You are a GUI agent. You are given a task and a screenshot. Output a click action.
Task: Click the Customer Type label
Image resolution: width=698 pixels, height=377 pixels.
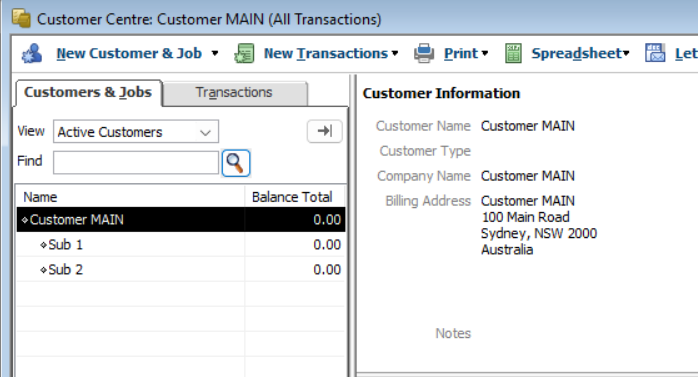425,151
